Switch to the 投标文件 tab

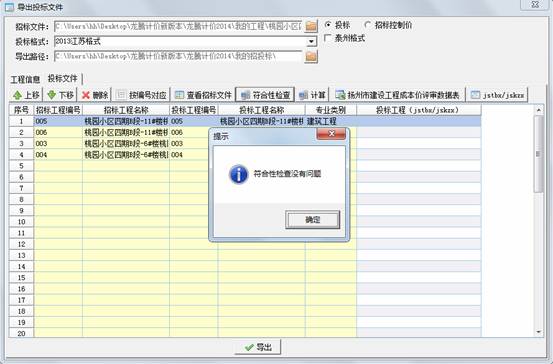coord(62,78)
